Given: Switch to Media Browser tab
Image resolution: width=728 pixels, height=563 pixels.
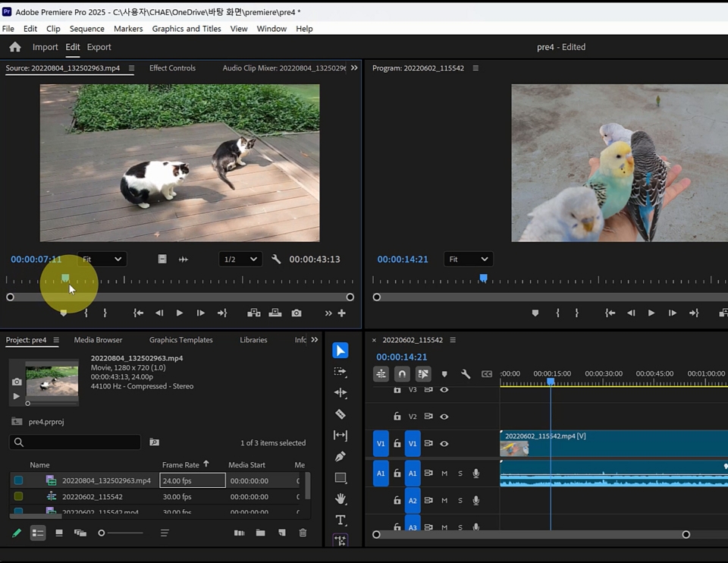Looking at the screenshot, I should pyautogui.click(x=98, y=340).
